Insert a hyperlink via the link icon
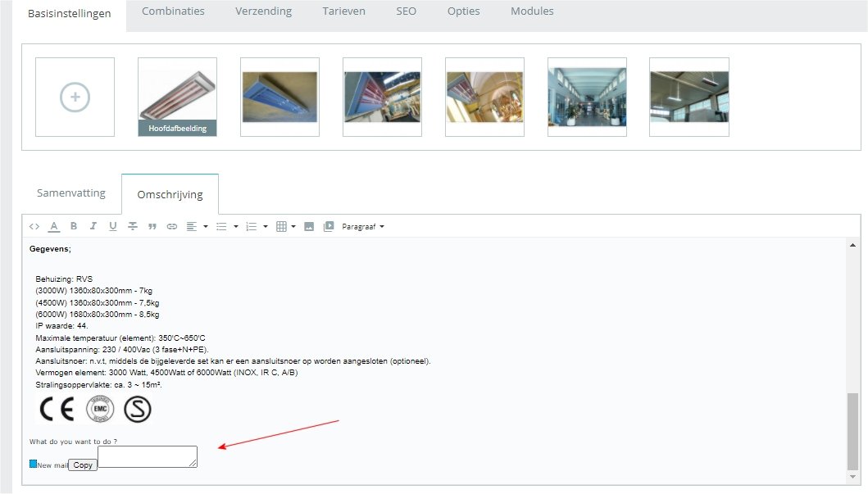The height and width of the screenshot is (494, 868). (172, 226)
